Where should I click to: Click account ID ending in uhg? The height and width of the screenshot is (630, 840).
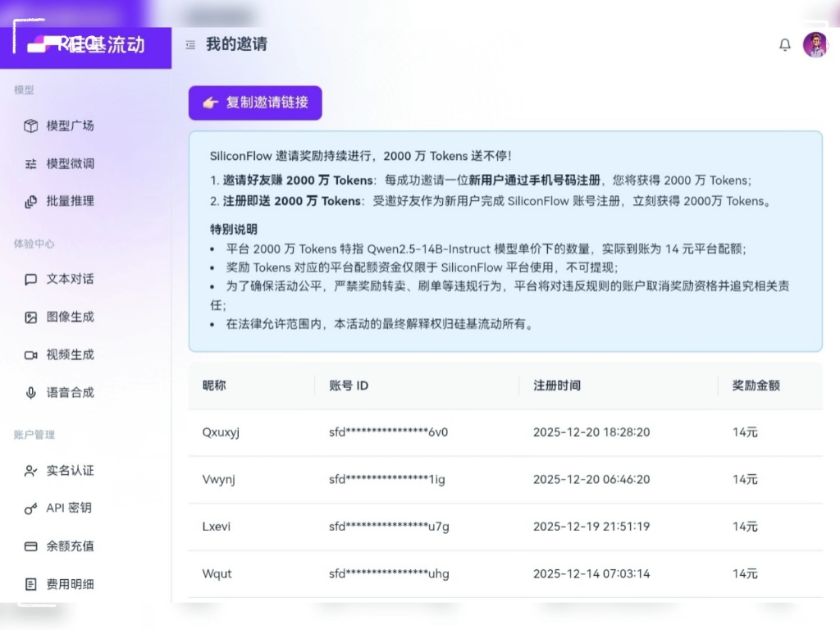pyautogui.click(x=389, y=574)
